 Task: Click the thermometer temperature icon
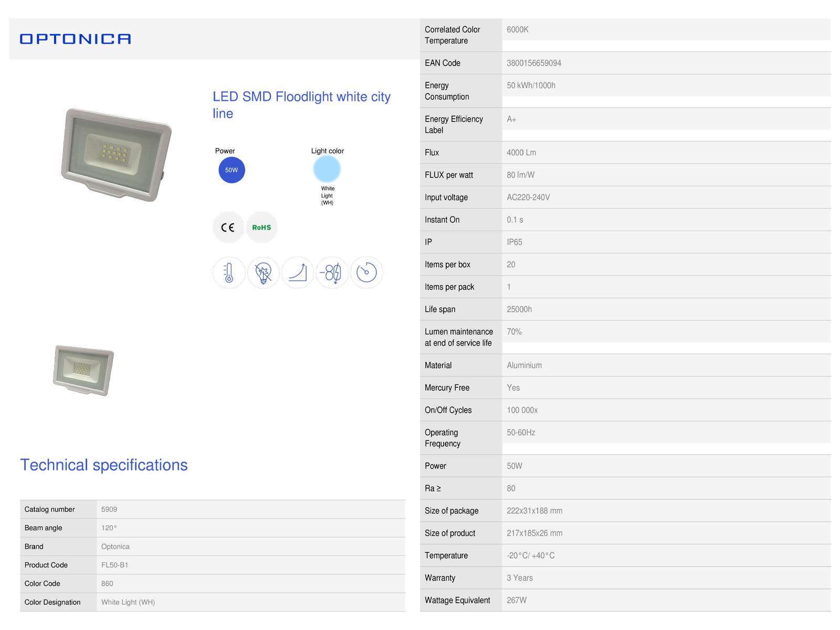(229, 272)
